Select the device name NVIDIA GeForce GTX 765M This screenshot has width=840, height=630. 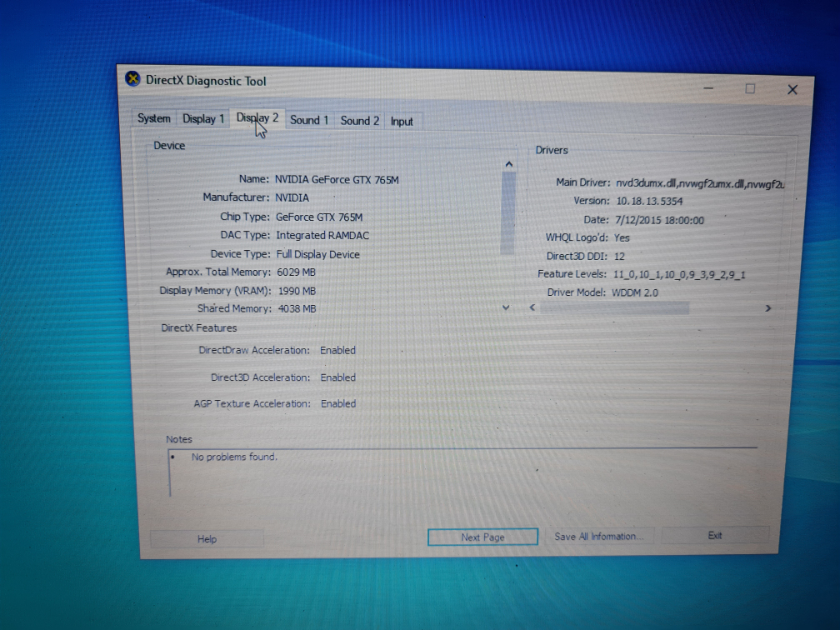pos(337,179)
